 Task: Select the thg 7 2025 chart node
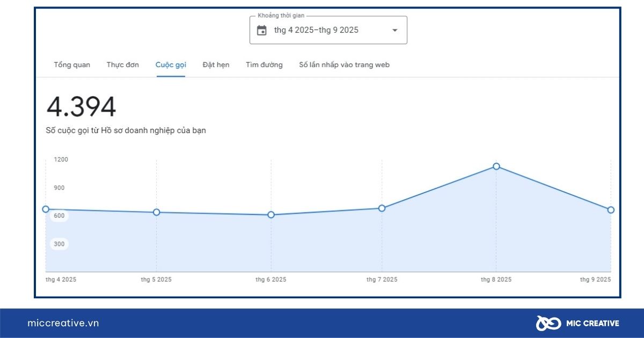click(382, 207)
